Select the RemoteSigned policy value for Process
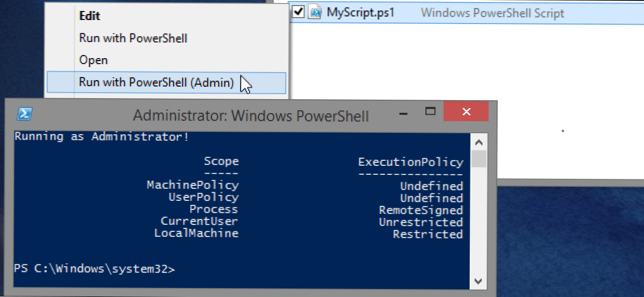 421,210
